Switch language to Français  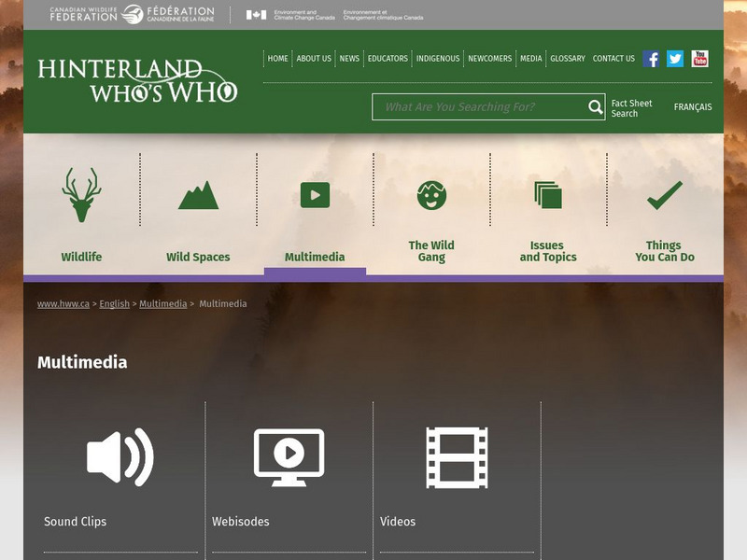coord(692,107)
